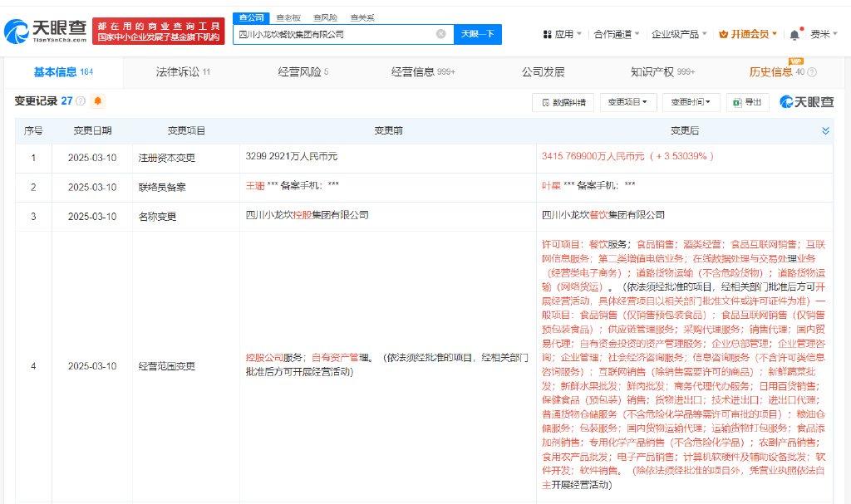Switch to the 查风险 search tab
The height and width of the screenshot is (504, 851).
325,18
